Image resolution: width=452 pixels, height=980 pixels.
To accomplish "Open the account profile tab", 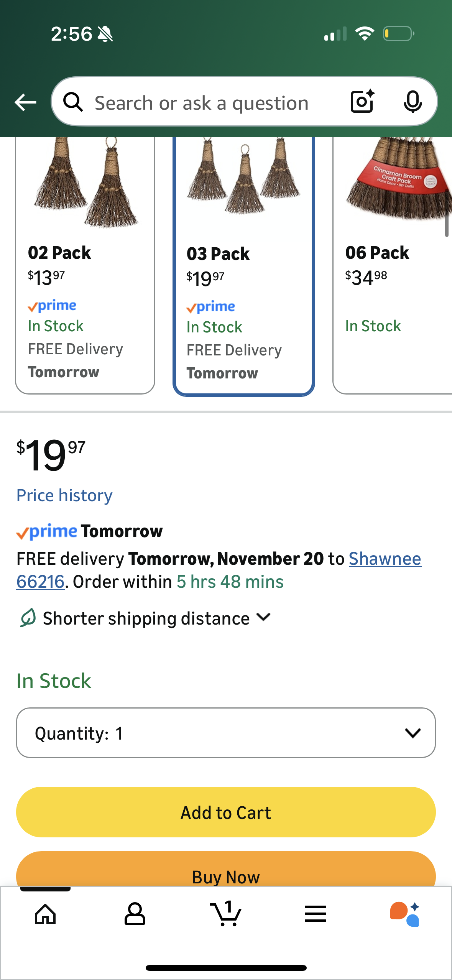I will 135,914.
